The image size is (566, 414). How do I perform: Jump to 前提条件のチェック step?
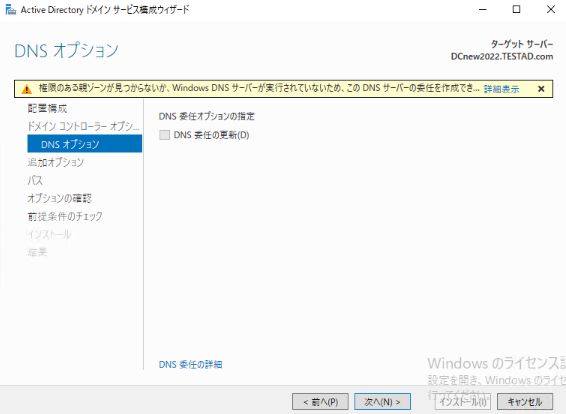tap(65, 216)
